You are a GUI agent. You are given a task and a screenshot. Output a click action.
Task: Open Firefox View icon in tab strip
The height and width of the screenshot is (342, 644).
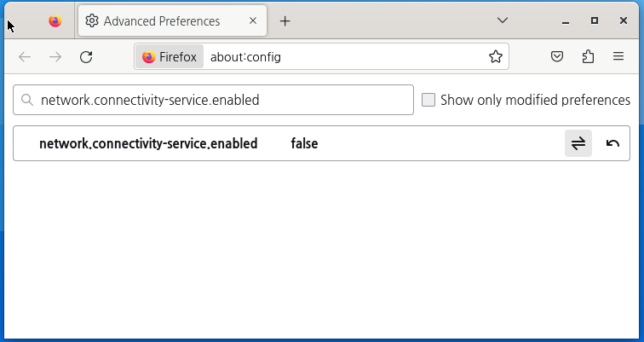[x=55, y=21]
